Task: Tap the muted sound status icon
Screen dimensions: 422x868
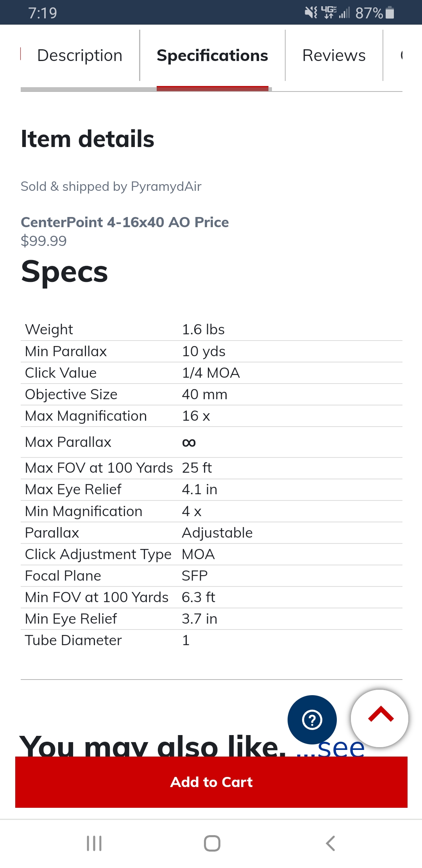Action: point(311,13)
